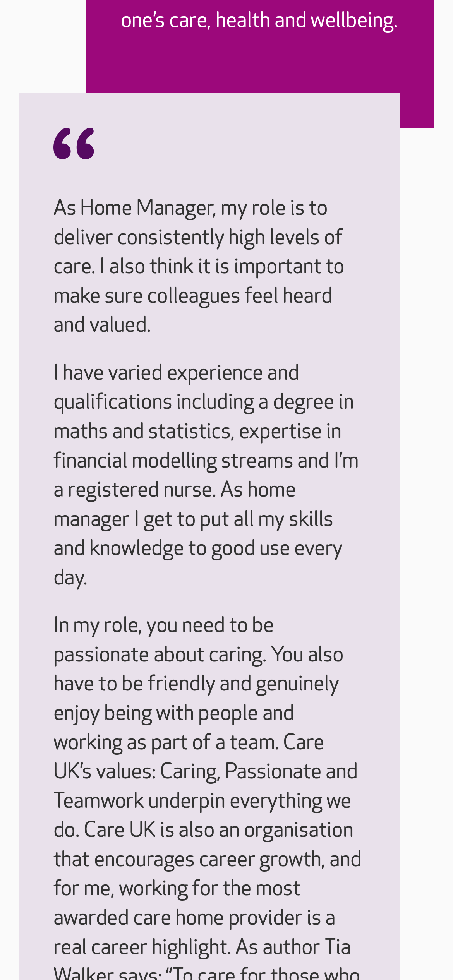The image size is (453, 980).
Task: Click the author name 'Tia'
Action: (x=338, y=947)
